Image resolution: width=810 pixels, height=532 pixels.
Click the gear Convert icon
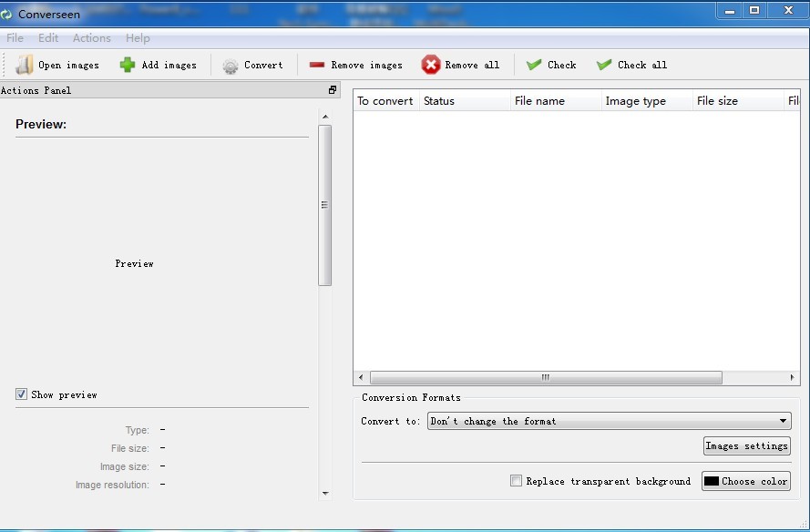(x=230, y=66)
